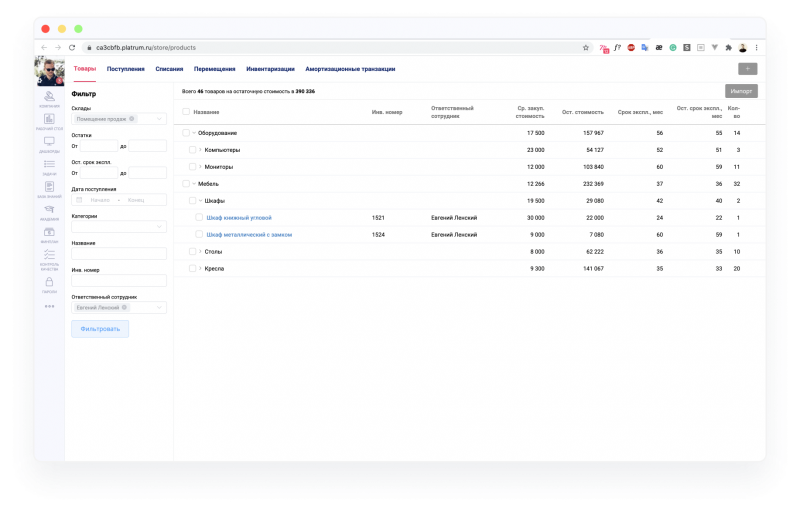This screenshot has width=800, height=512.
Task: Expand the Компьютеры category row
Action: pos(201,150)
